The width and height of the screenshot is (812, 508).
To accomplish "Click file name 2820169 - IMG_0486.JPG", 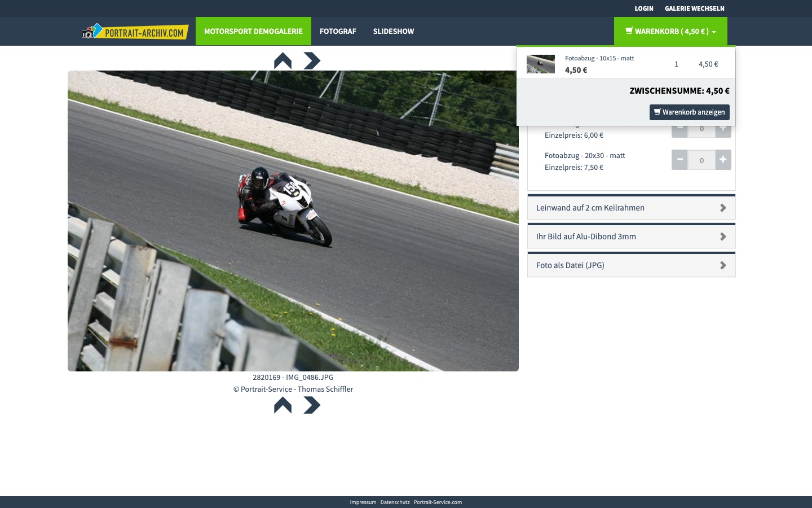I will coord(293,377).
